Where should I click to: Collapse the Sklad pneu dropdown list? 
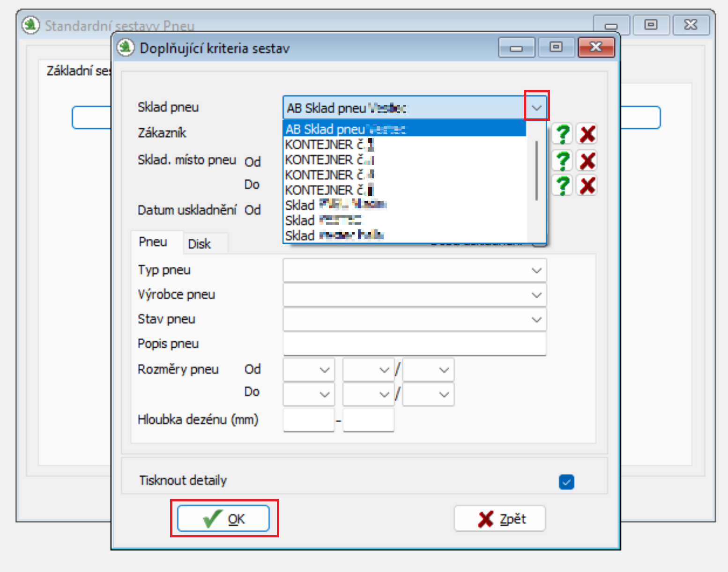536,108
